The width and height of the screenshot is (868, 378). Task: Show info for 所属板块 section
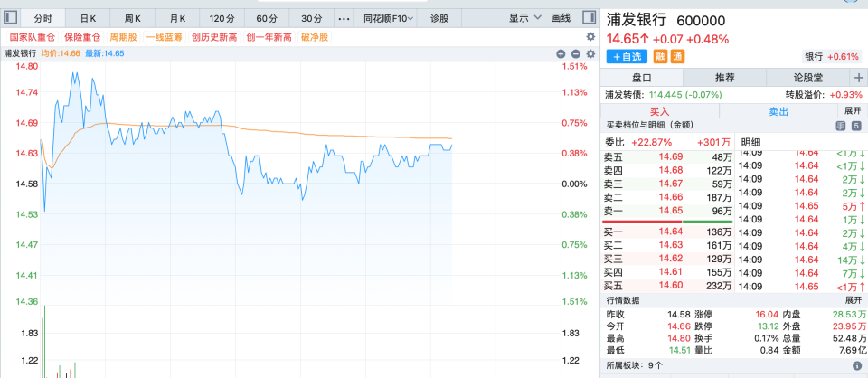pos(857,366)
